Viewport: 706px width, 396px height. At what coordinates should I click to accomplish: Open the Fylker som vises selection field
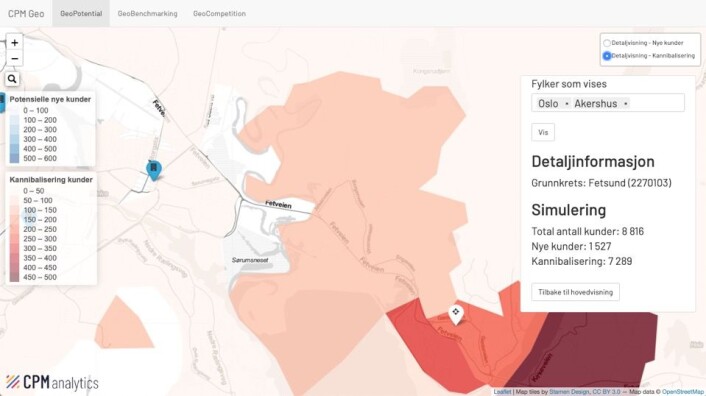click(608, 103)
